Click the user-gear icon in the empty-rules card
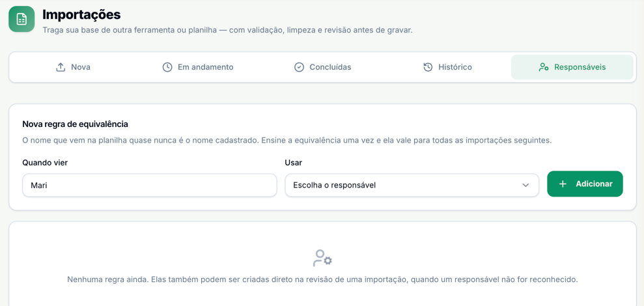 [x=322, y=258]
